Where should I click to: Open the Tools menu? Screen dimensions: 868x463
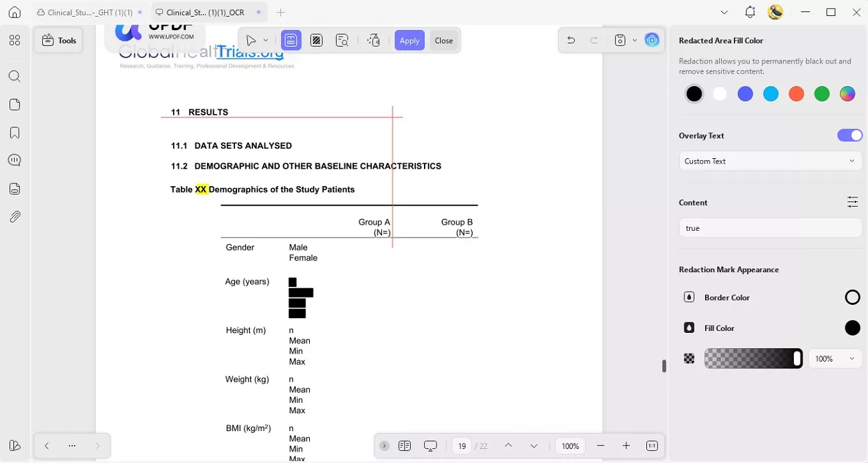(59, 40)
